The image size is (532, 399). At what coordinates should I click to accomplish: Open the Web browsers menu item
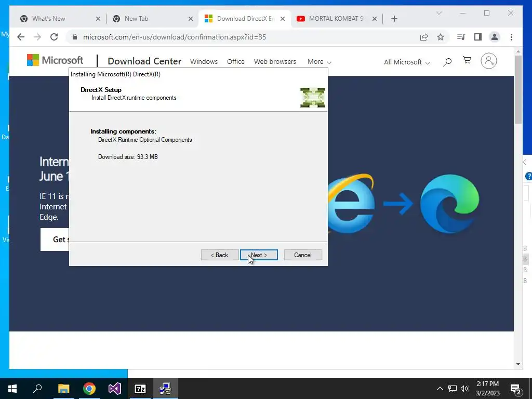(275, 61)
